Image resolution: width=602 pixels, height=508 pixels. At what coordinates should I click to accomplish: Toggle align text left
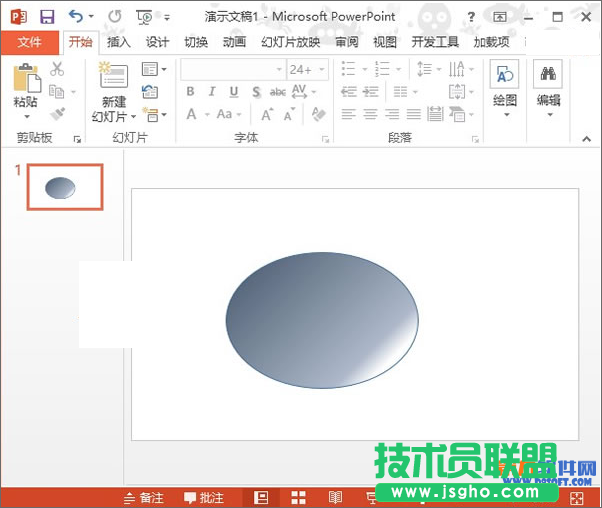click(x=349, y=114)
